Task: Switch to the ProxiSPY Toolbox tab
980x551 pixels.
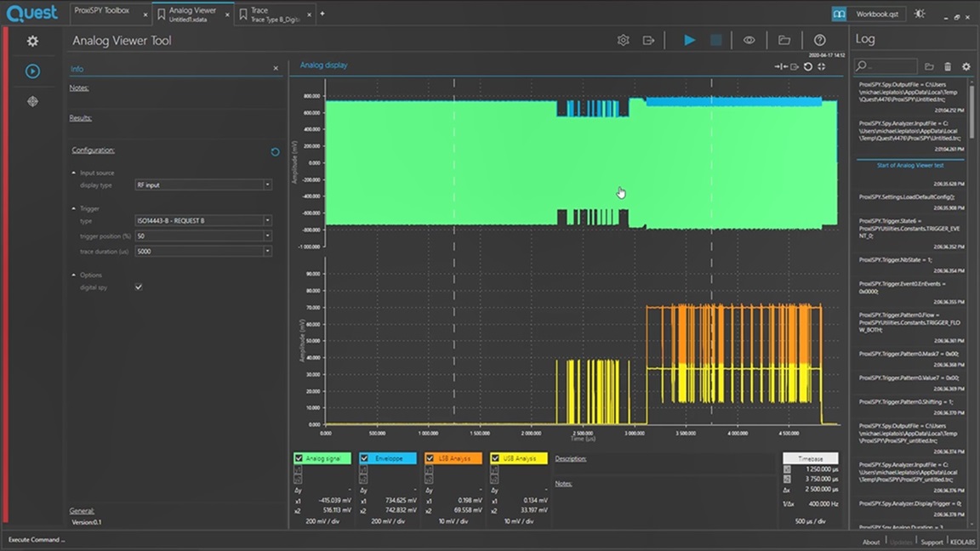Action: click(102, 10)
